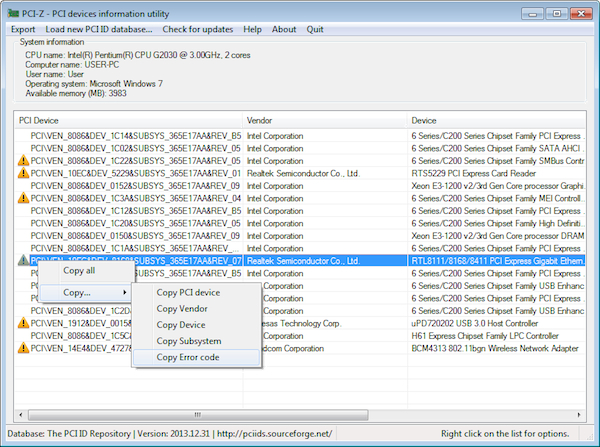The height and width of the screenshot is (447, 600).
Task: Click uPD720202 USB 3.0 Host Controller cell
Action: tap(474, 323)
